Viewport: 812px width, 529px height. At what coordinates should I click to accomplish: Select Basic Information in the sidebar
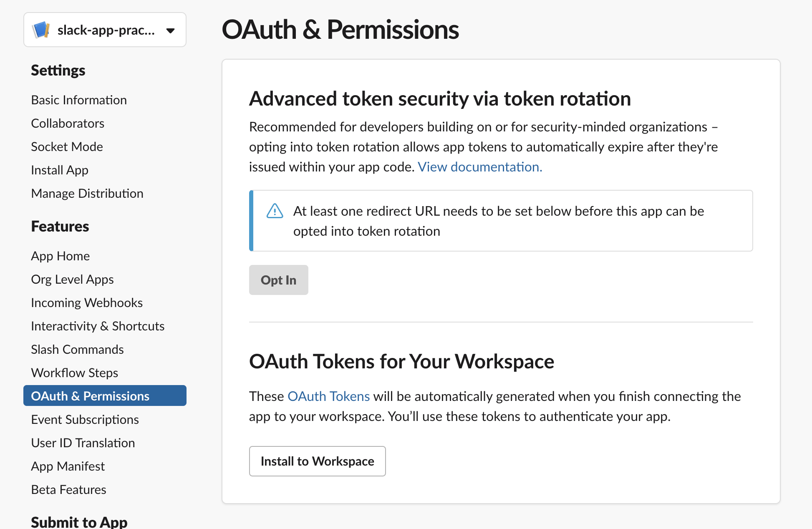[x=78, y=100]
